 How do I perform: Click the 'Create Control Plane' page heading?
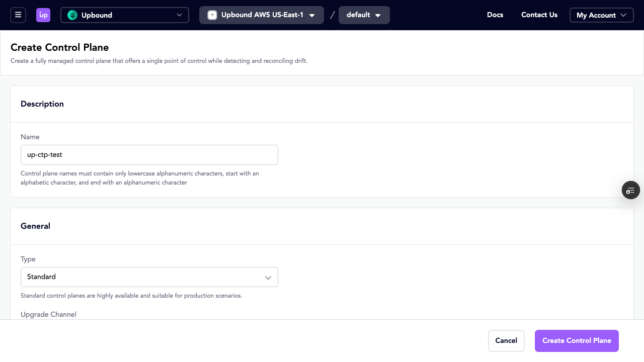tap(59, 48)
